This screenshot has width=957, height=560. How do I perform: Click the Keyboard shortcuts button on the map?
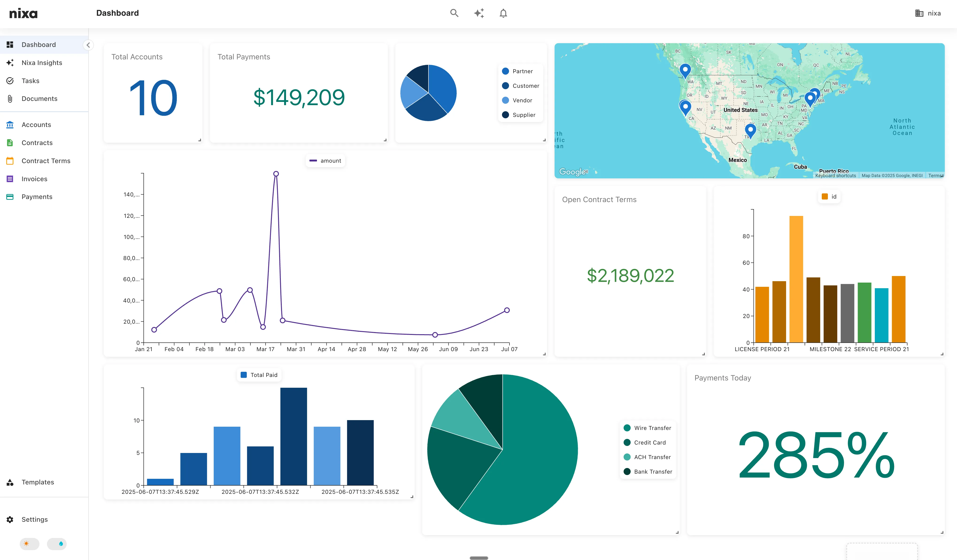(835, 175)
